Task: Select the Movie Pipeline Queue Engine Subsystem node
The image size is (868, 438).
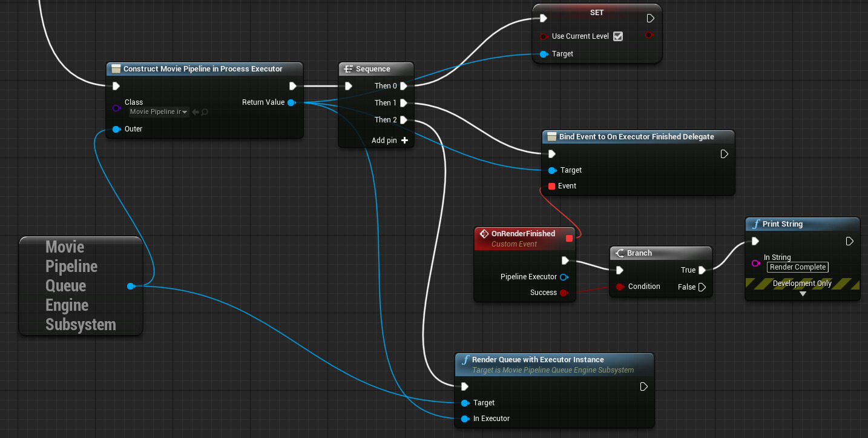Action: pyautogui.click(x=81, y=286)
